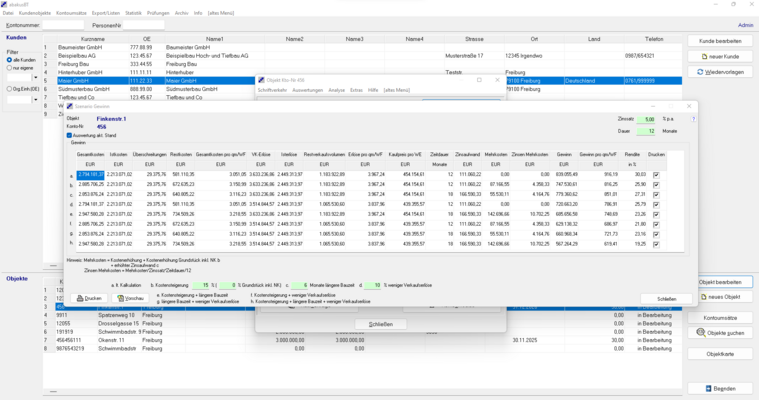Click Schließen in the Szenario Gewinn dialog
This screenshot has width=759, height=400.
point(666,298)
